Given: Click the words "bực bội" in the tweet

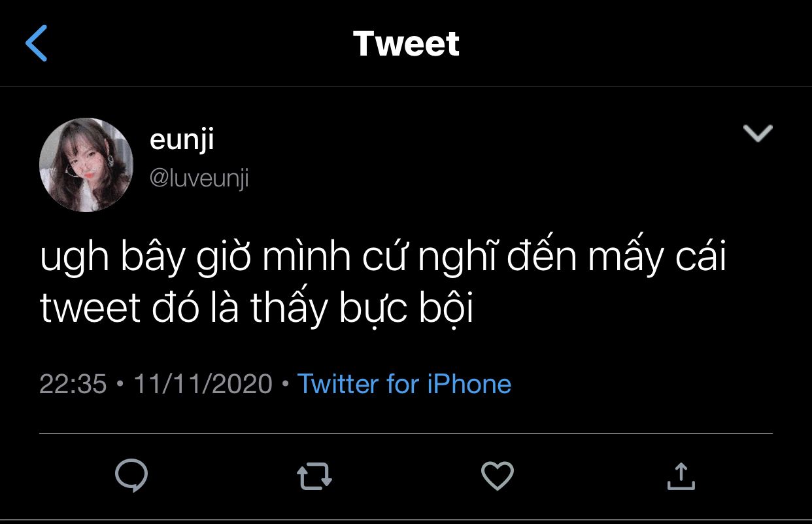Looking at the screenshot, I should click(405, 311).
